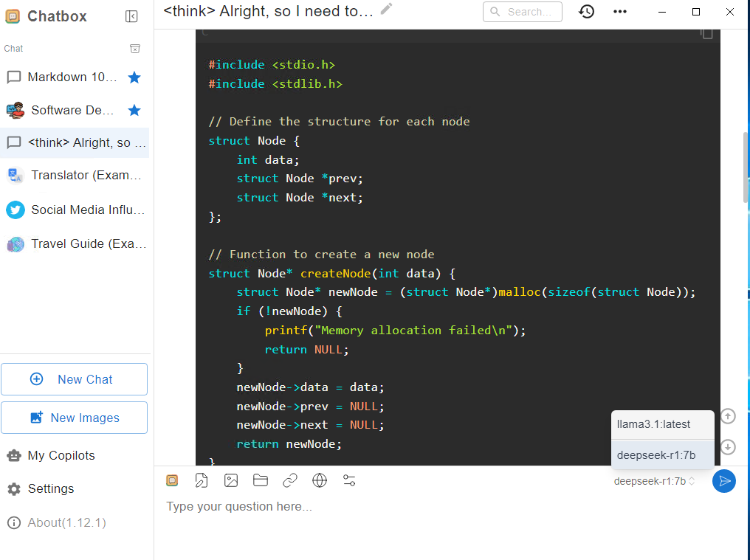This screenshot has height=560, width=750.
Task: Click the 'struct Node *next;' code line
Action: (x=300, y=198)
